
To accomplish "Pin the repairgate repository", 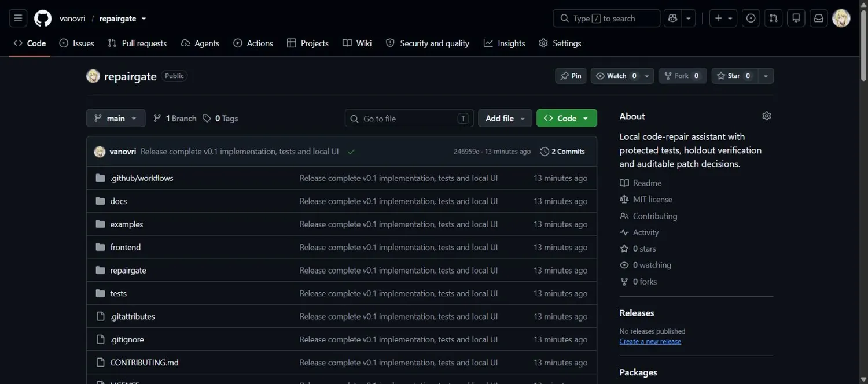I will coord(571,76).
